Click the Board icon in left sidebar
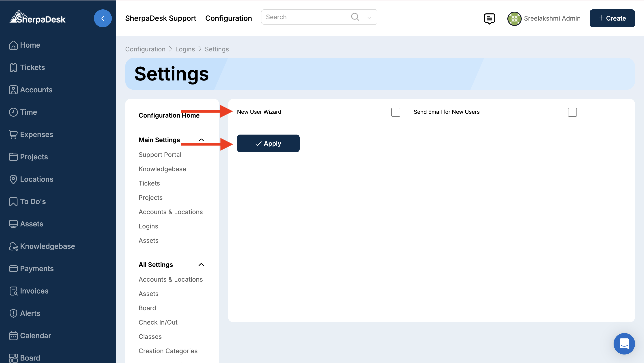This screenshot has width=644, height=363. (x=13, y=358)
